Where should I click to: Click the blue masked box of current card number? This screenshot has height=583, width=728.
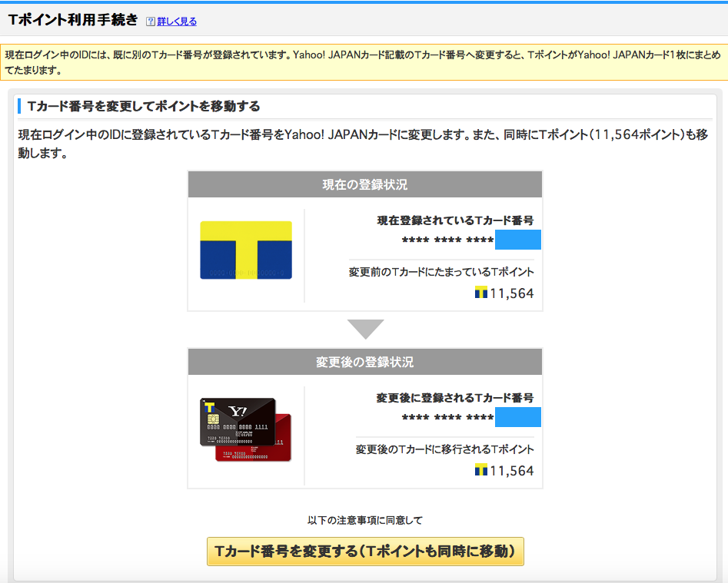pos(517,240)
